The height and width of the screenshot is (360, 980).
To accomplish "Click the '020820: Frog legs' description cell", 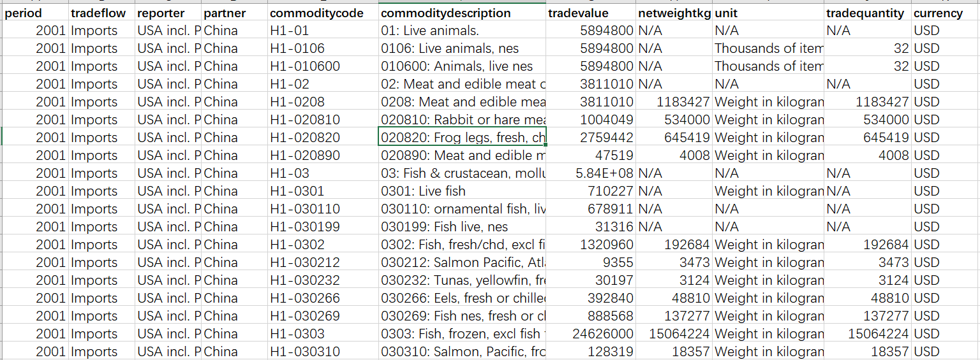I will (462, 138).
